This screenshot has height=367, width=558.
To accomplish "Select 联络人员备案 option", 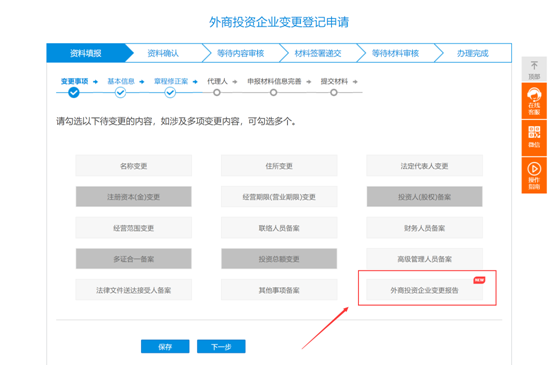I will 279,228.
